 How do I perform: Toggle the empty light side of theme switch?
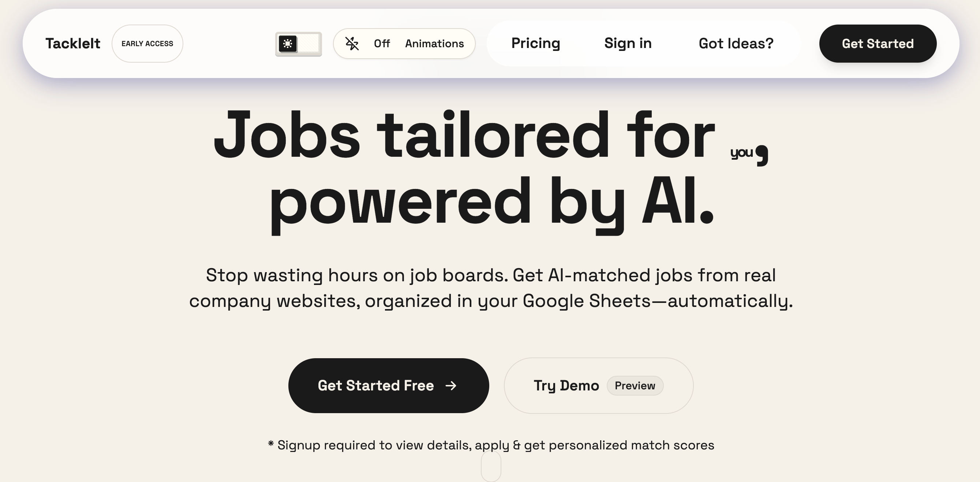(309, 44)
